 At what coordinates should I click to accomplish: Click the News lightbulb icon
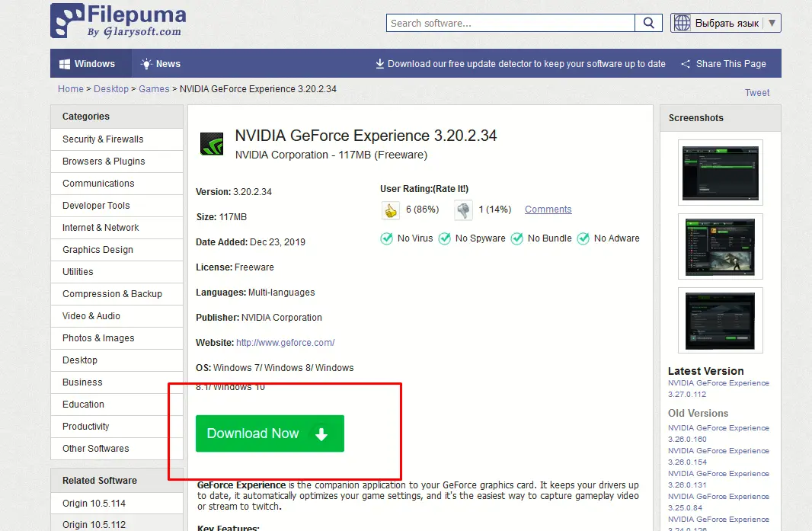[146, 64]
